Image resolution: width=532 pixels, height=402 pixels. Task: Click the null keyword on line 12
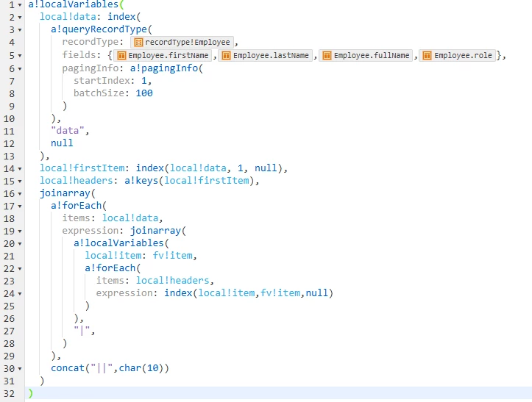click(62, 143)
